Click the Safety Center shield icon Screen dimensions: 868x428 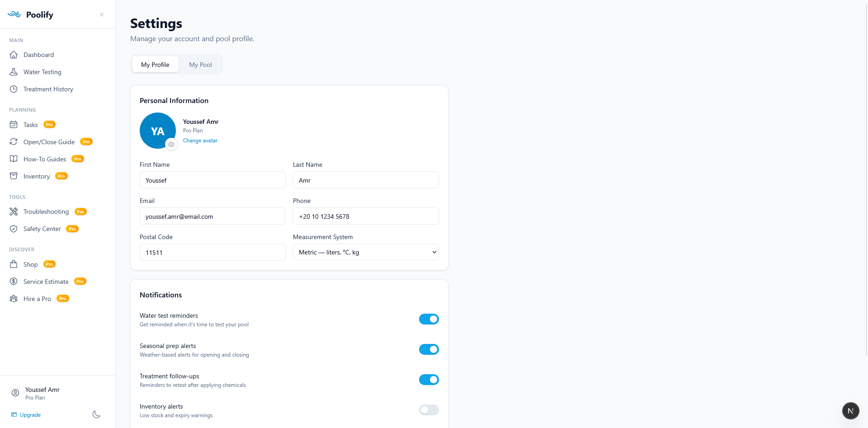pyautogui.click(x=14, y=229)
